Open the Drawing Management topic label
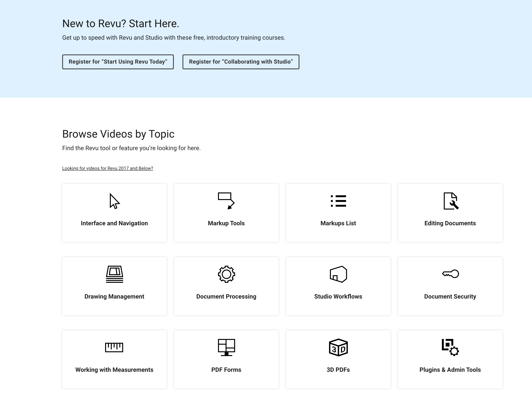Viewport: 532px width, 409px height. (x=114, y=296)
